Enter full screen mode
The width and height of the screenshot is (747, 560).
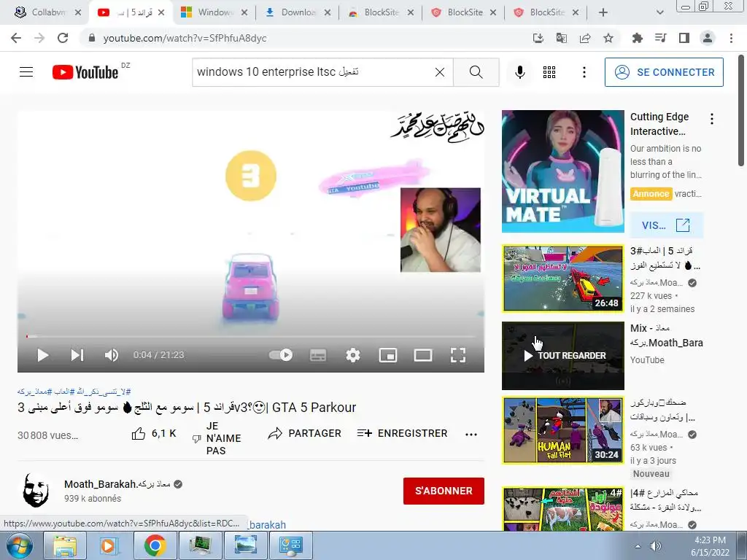(458, 355)
